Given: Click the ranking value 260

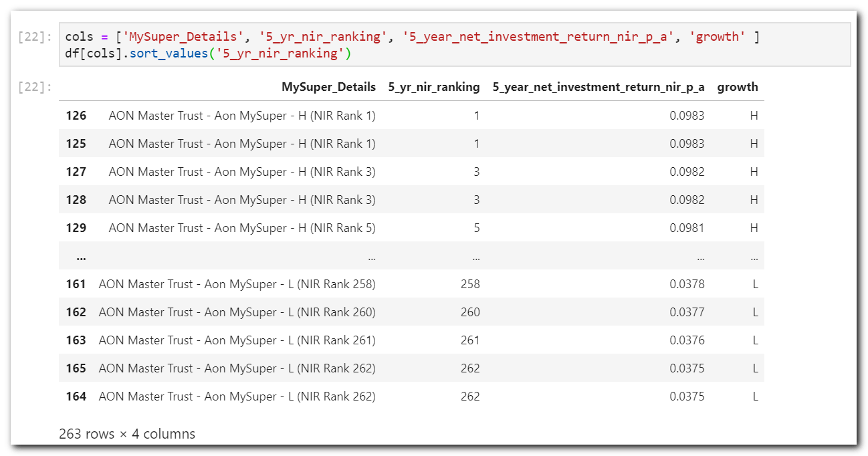Looking at the screenshot, I should tap(469, 312).
